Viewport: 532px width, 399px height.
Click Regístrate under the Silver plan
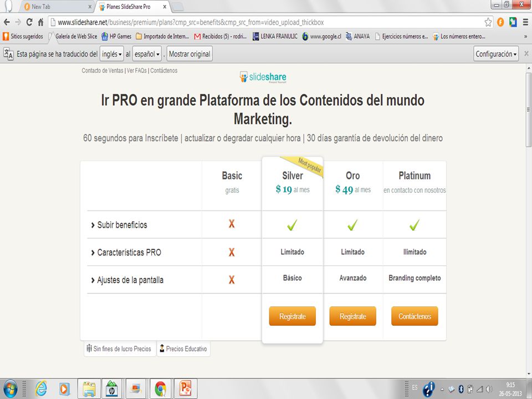point(293,316)
